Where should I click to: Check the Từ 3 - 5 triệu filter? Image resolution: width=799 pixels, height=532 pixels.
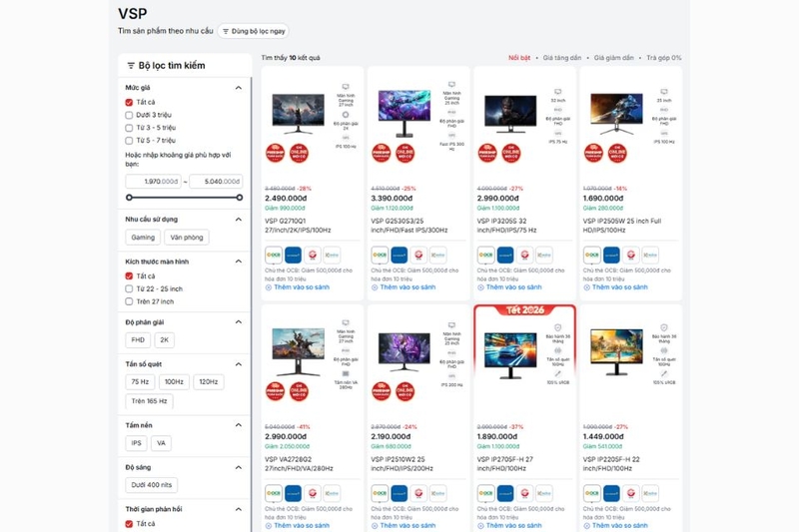(129, 128)
